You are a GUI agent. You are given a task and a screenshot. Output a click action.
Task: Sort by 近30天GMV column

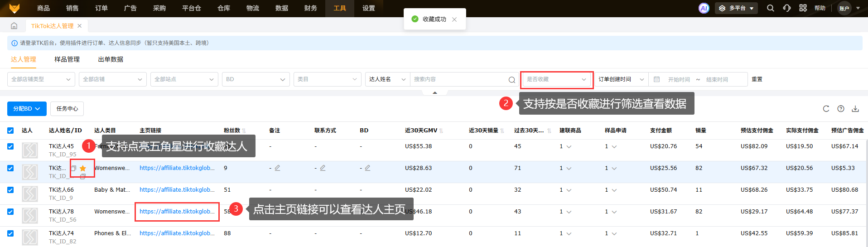pyautogui.click(x=441, y=131)
